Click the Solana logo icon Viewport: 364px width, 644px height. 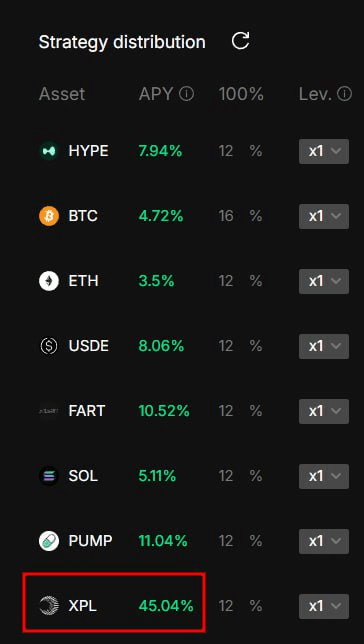(49, 476)
